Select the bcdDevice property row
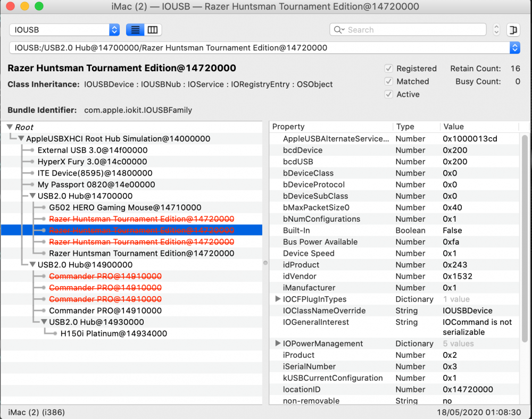Image resolution: width=532 pixels, height=419 pixels. [x=394, y=150]
